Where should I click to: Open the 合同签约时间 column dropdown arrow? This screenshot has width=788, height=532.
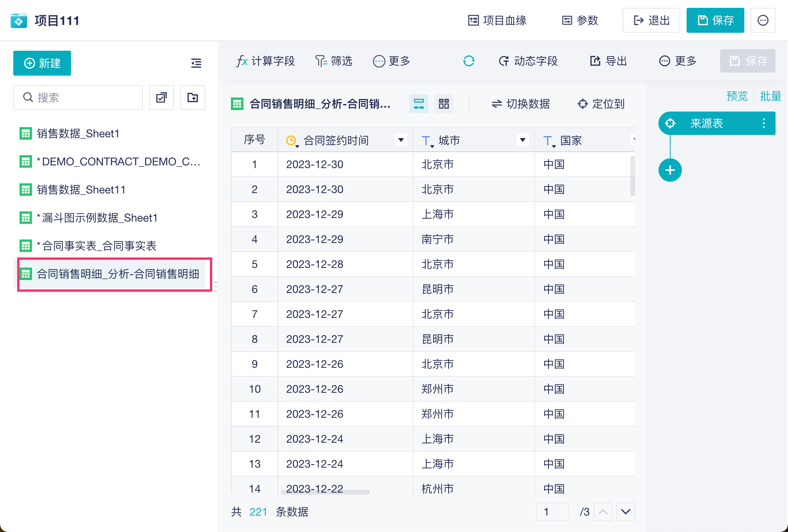point(401,140)
